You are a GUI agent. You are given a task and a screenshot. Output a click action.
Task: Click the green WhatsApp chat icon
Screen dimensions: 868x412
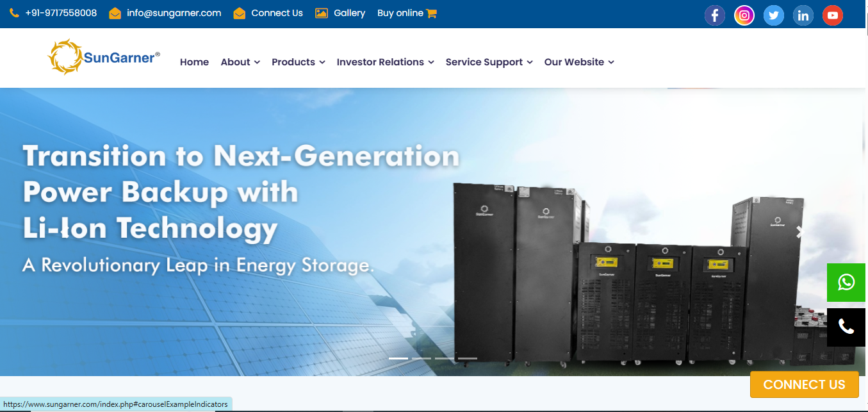click(x=846, y=282)
